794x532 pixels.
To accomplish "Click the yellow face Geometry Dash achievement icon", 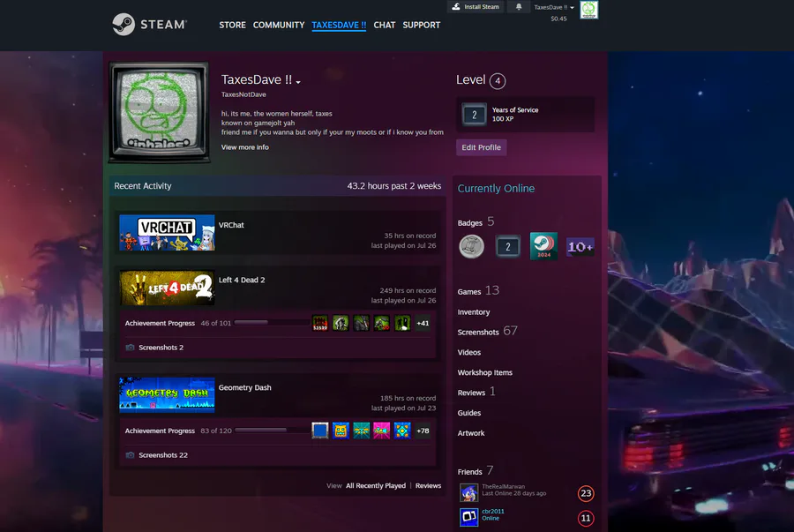I will pos(341,431).
